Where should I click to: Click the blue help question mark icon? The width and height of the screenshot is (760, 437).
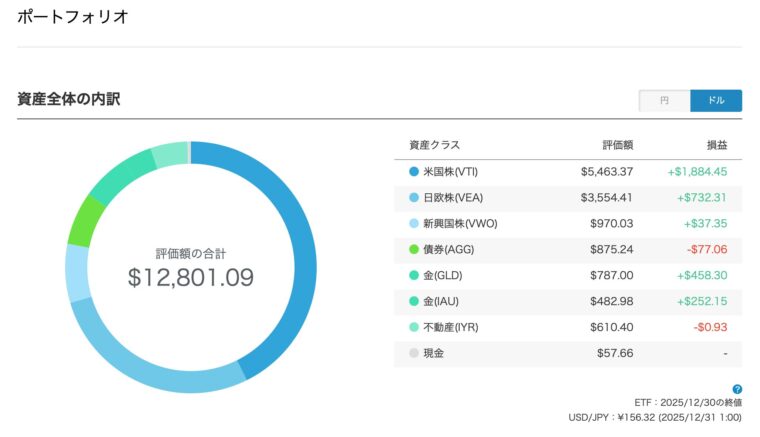pos(737,388)
